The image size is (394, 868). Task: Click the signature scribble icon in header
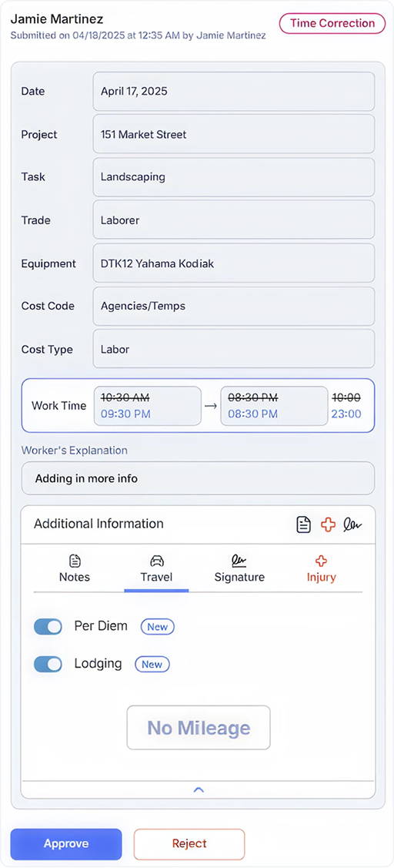point(352,524)
